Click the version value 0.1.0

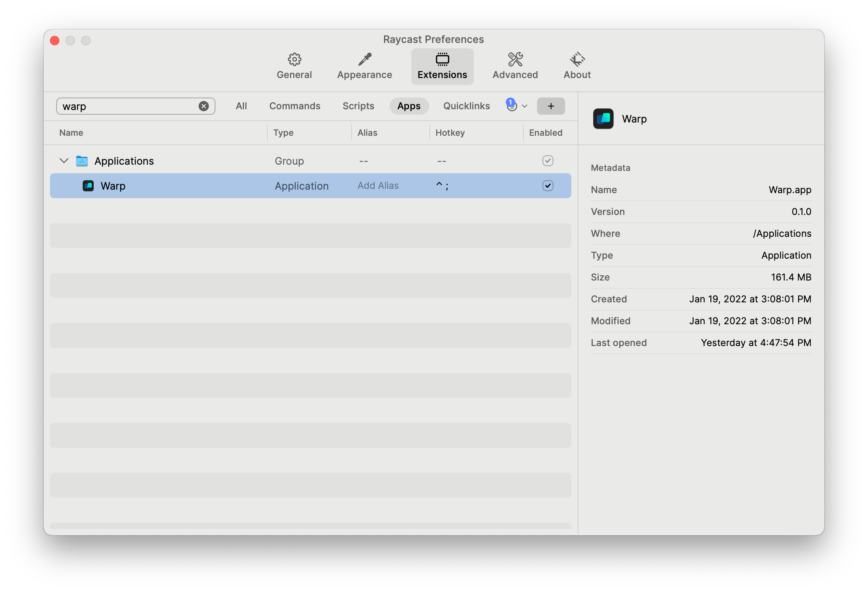pyautogui.click(x=801, y=211)
